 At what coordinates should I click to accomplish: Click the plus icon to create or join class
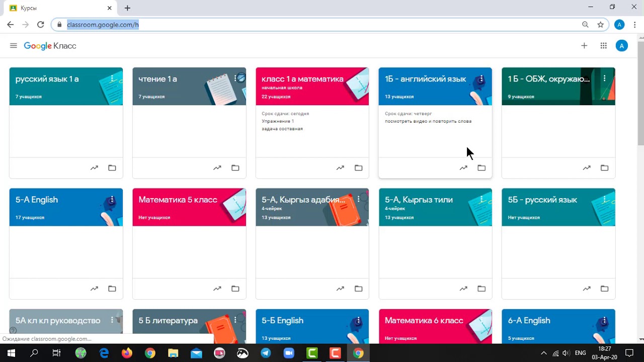coord(584,46)
